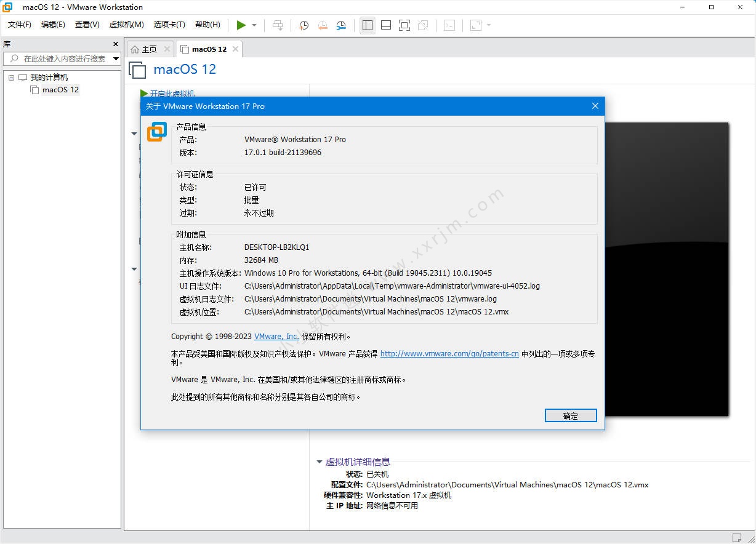Click the 配置文件 path in VM details
756x544 pixels.
point(507,485)
